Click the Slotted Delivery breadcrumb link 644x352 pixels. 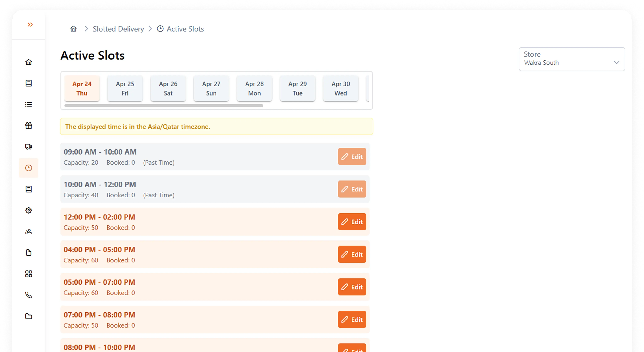point(118,29)
